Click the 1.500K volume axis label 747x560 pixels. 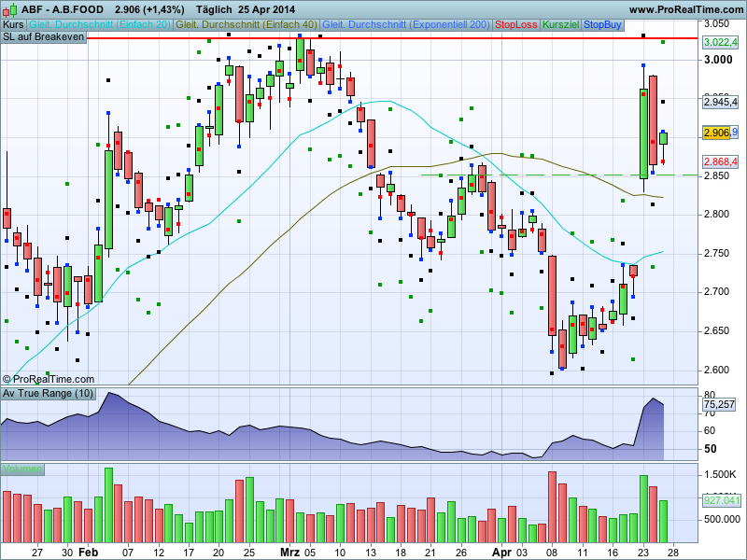click(x=720, y=475)
